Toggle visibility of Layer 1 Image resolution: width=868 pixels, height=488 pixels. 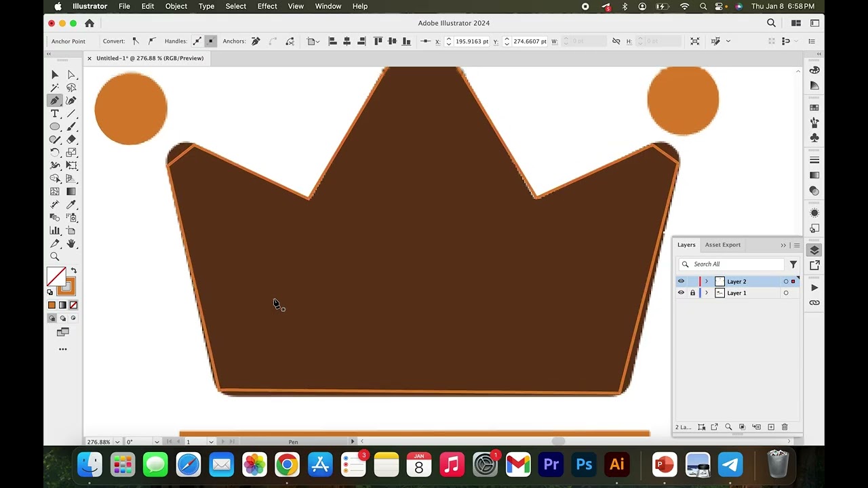tap(681, 293)
